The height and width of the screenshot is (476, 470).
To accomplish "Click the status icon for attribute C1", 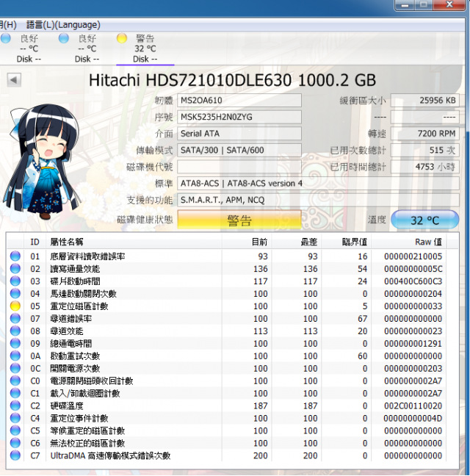I will (x=15, y=393).
